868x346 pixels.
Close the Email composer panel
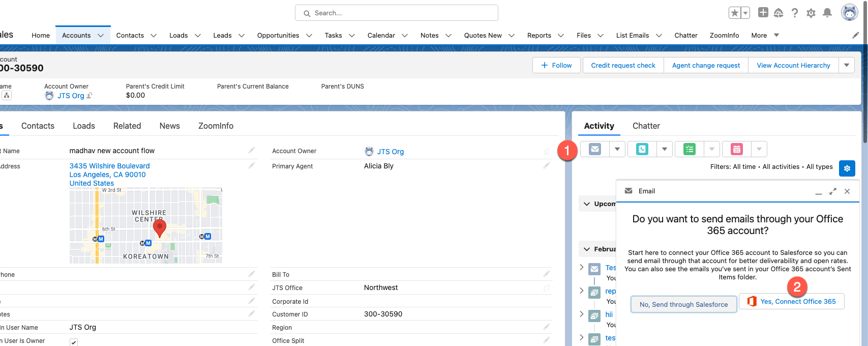tap(847, 191)
